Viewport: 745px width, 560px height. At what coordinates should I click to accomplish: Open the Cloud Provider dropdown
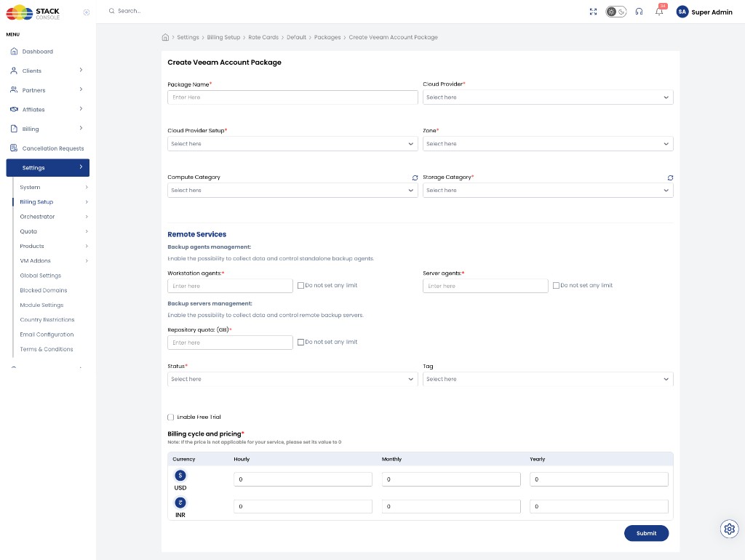[548, 97]
